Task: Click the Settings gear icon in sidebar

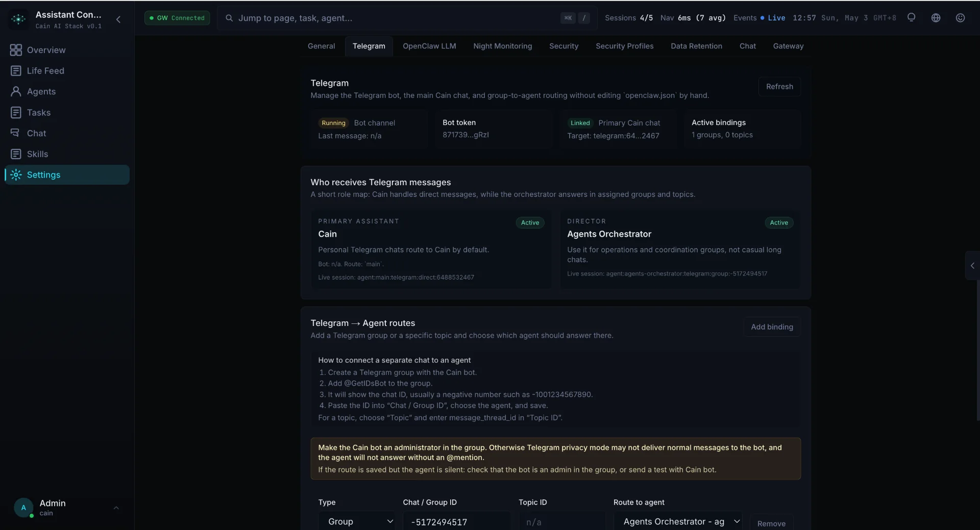Action: (x=16, y=175)
